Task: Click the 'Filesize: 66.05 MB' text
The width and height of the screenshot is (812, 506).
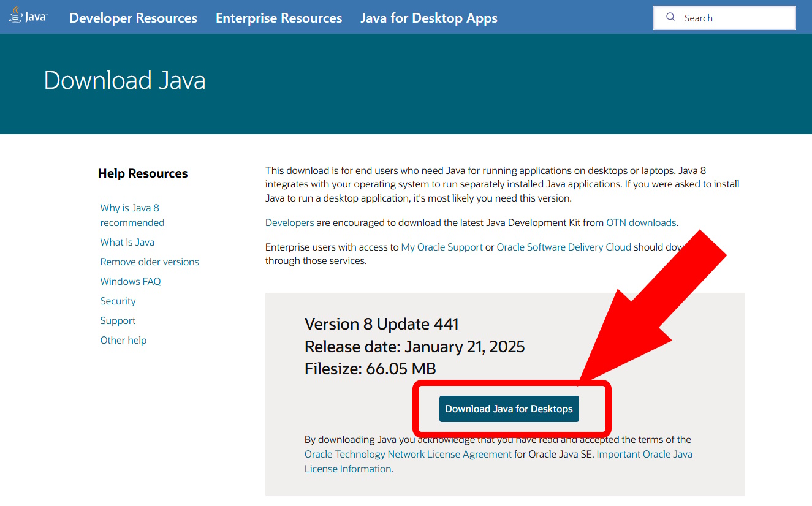Action: pos(370,369)
